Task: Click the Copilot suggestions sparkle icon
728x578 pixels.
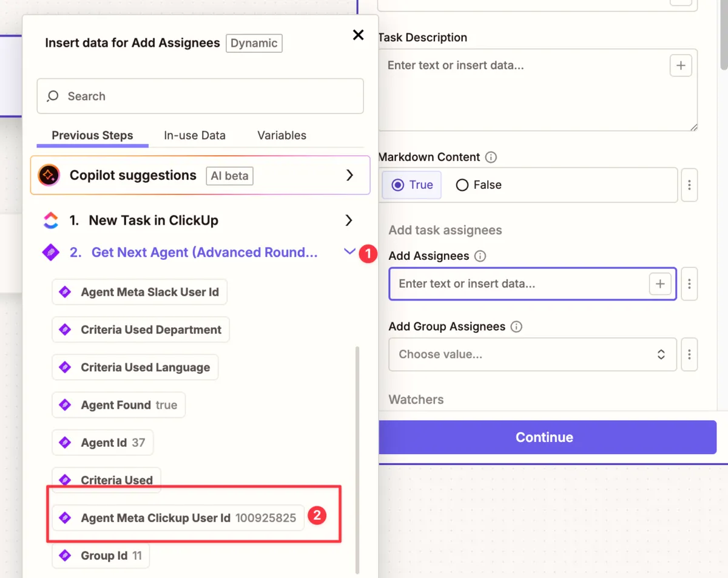Action: point(49,175)
